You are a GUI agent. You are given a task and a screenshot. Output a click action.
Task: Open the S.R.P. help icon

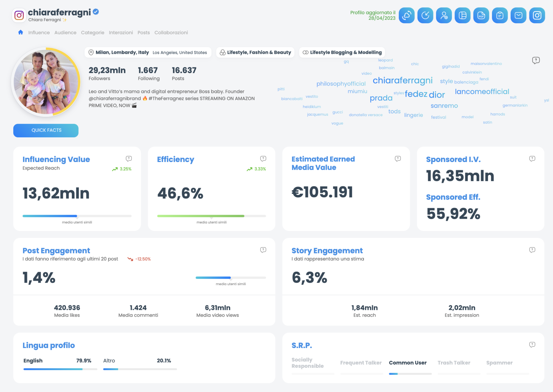click(x=532, y=345)
